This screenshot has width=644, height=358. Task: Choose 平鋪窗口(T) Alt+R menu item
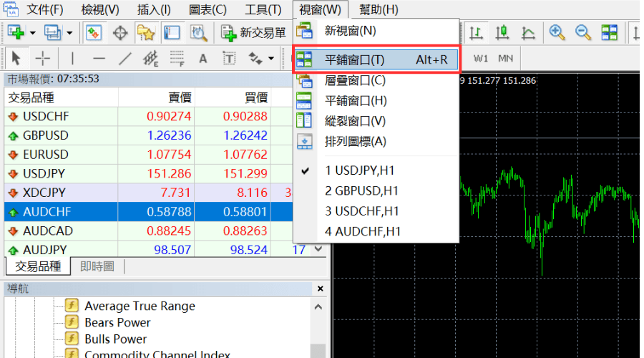point(376,59)
